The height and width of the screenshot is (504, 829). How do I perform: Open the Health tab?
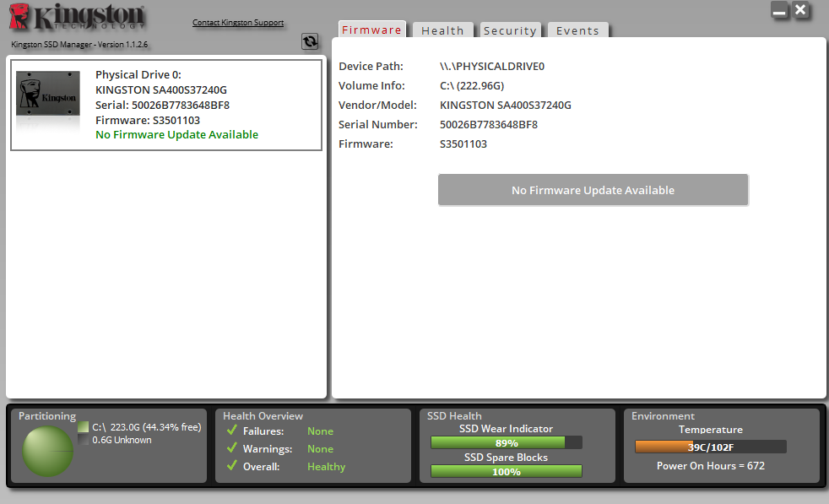point(442,30)
